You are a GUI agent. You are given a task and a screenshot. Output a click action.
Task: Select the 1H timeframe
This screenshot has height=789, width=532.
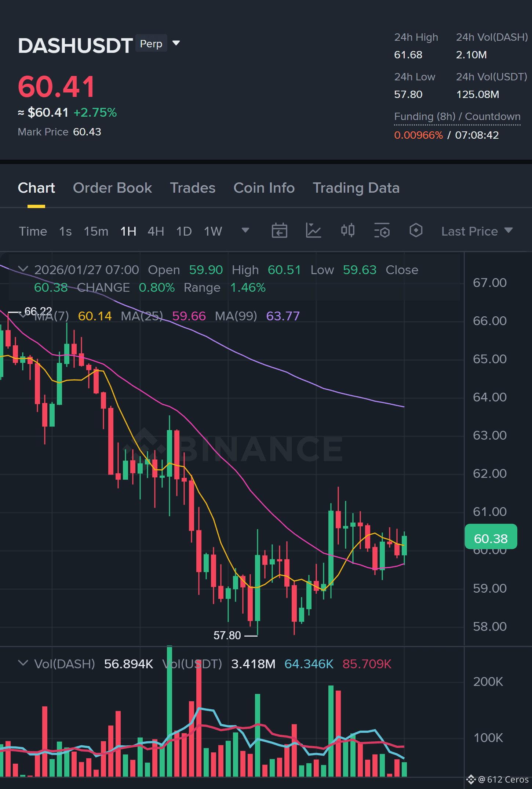click(x=128, y=231)
